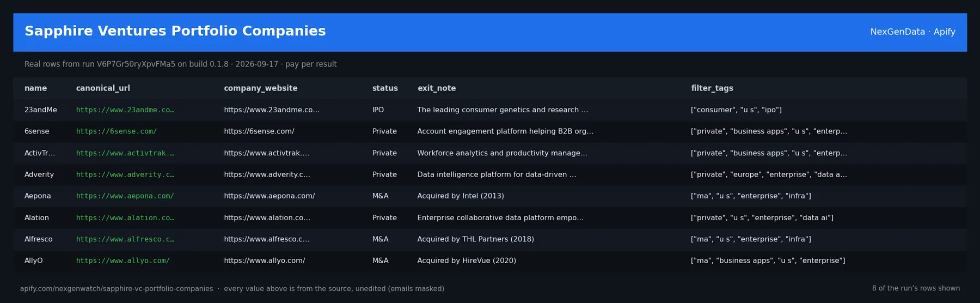The height and width of the screenshot is (303, 980).
Task: Open the Alfresco canonical URL link
Action: click(125, 239)
